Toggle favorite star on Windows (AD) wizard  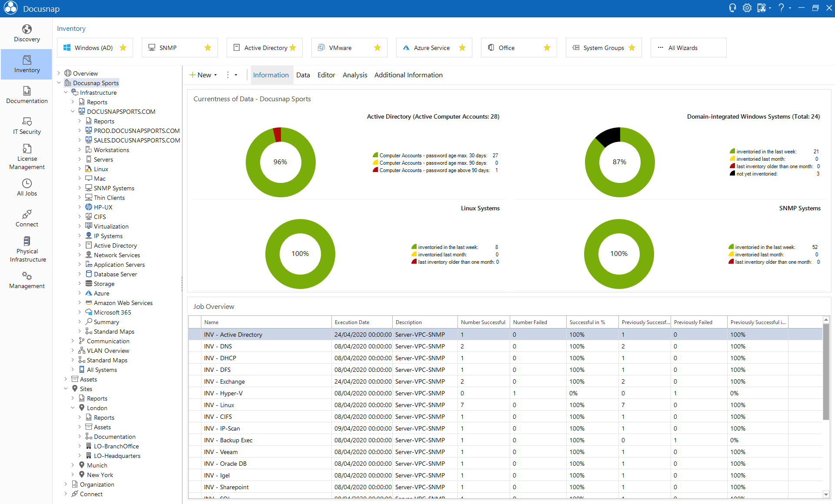[x=123, y=48]
